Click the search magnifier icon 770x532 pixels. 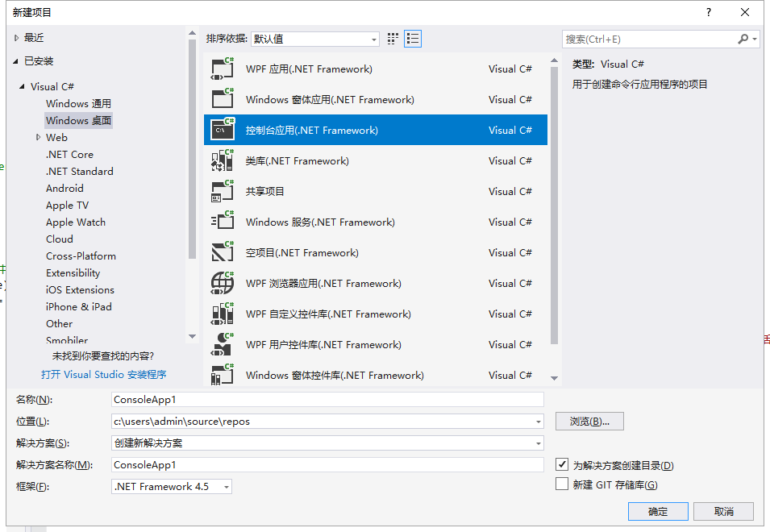tap(743, 39)
